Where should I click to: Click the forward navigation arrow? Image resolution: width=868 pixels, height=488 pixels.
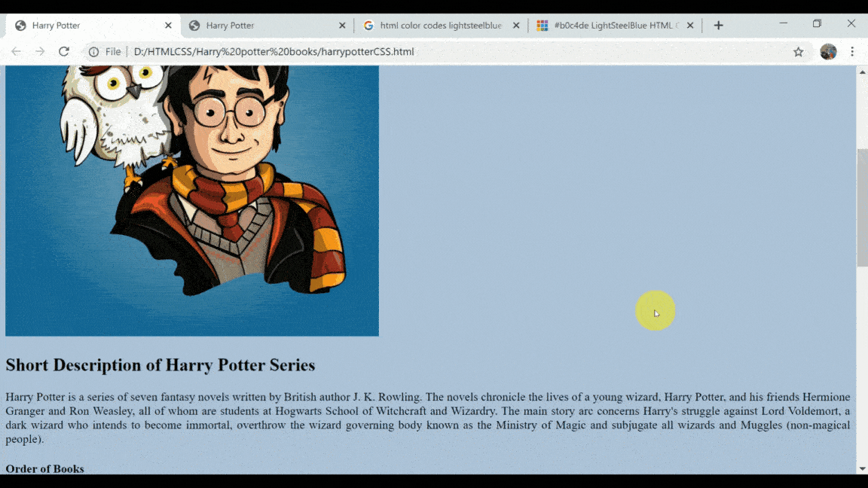pos(40,51)
